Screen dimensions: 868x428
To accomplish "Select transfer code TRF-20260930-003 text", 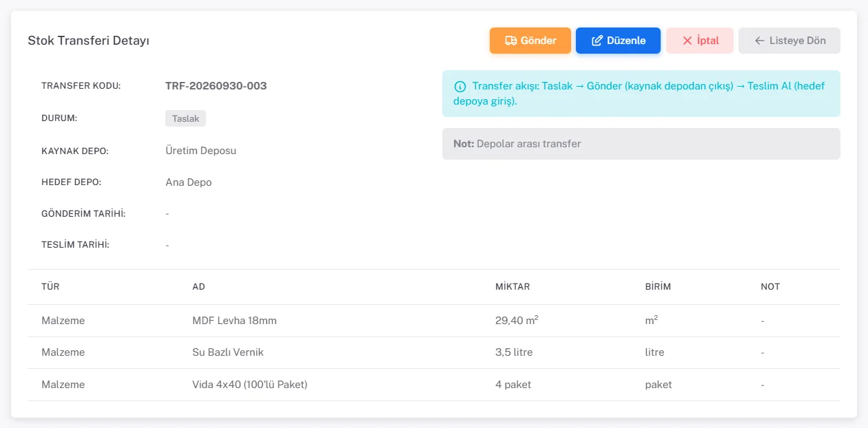I will point(216,86).
